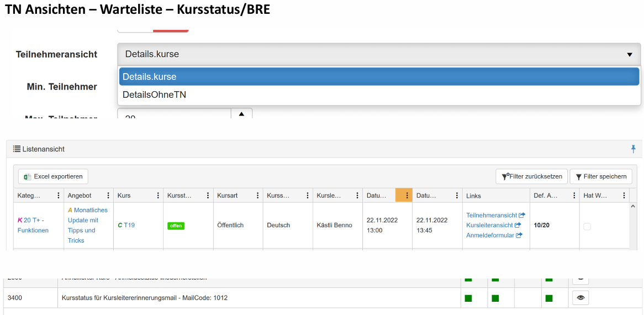Pin the Listenansicht panel

coord(633,149)
